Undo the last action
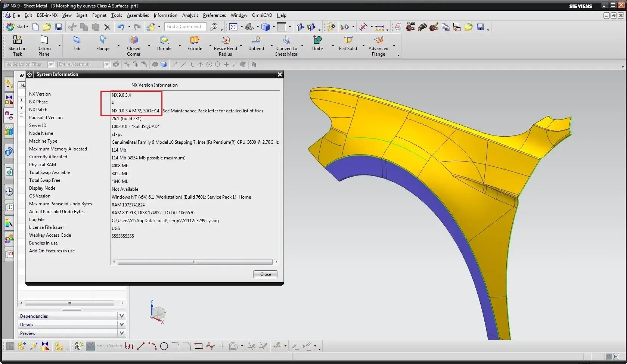The image size is (627, 364). tap(121, 27)
